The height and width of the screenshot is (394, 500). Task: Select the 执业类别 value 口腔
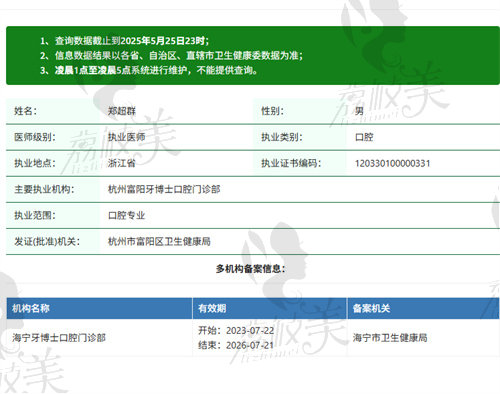pos(364,137)
